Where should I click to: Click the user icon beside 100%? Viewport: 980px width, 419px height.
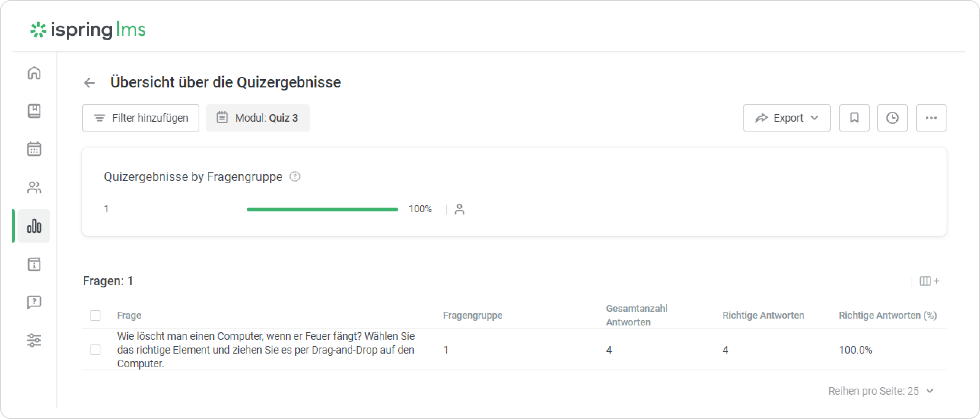[x=460, y=209]
